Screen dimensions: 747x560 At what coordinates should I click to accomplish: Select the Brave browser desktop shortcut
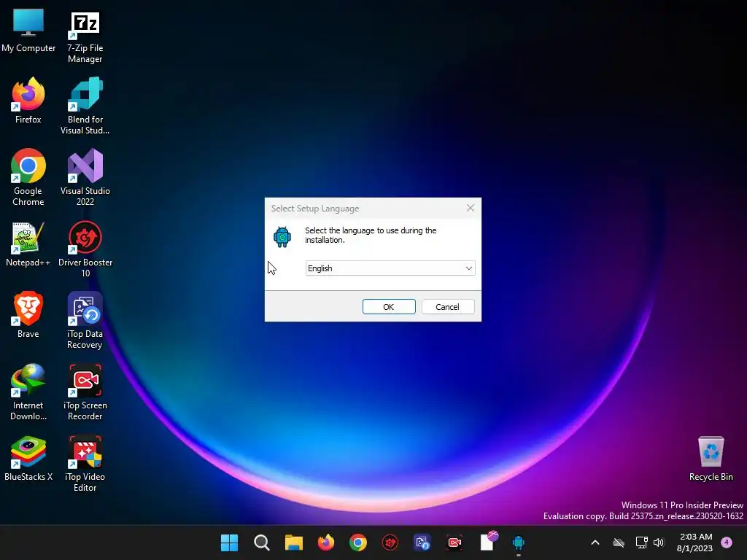[28, 315]
